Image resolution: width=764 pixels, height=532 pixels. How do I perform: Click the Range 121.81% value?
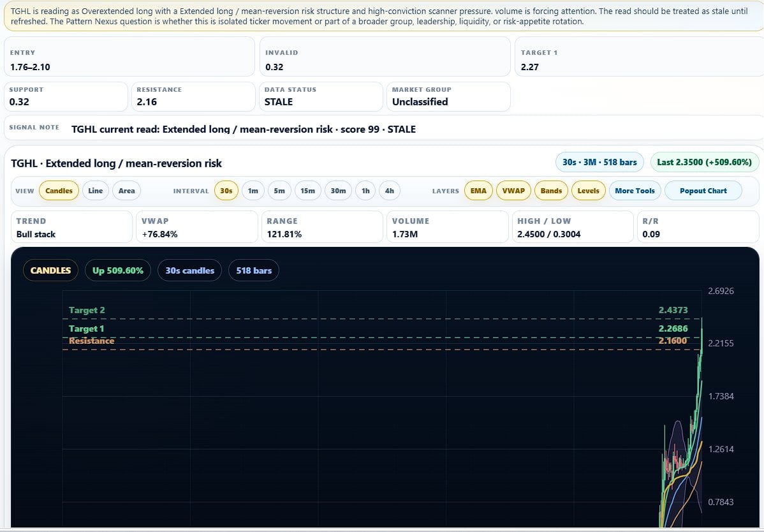284,234
